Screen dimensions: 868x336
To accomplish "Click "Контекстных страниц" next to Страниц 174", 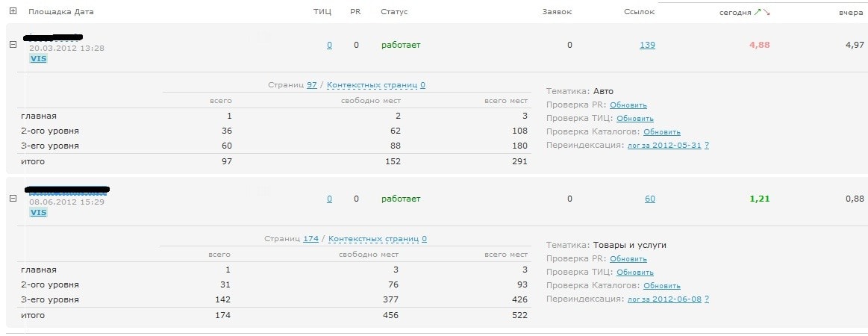I will (x=372, y=239).
